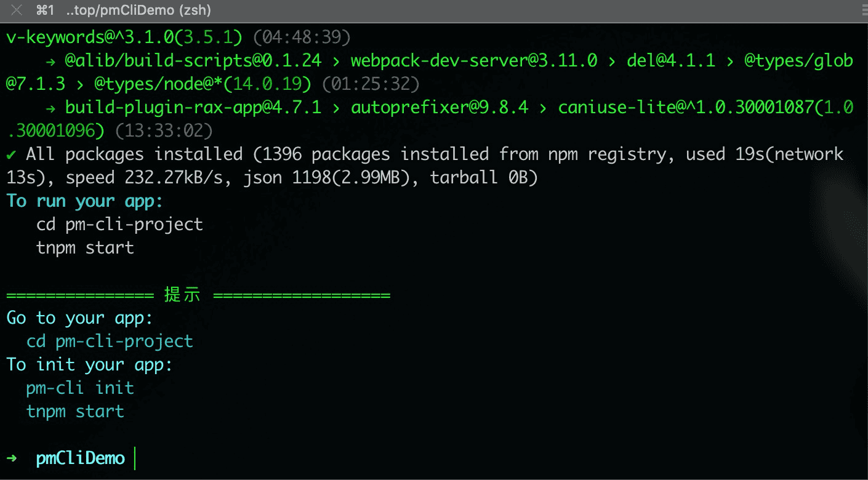Click the 'pm-cli init' command text
The height and width of the screenshot is (480, 868).
tap(80, 388)
